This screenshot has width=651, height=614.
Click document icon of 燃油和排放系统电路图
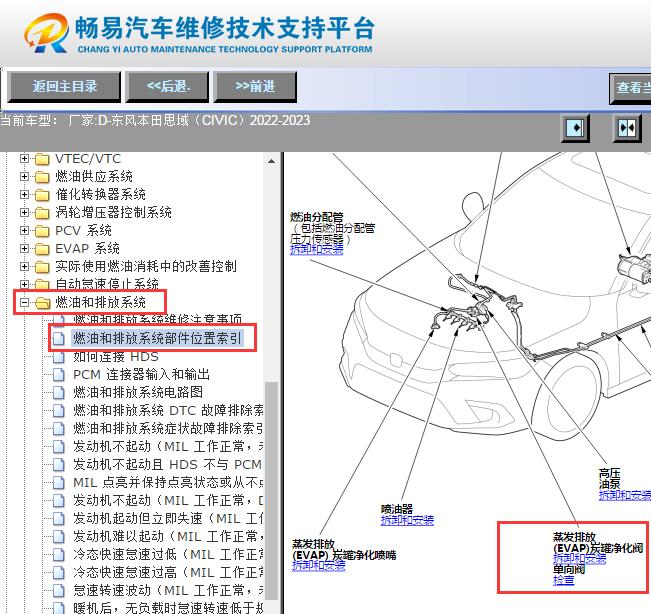tap(59, 392)
